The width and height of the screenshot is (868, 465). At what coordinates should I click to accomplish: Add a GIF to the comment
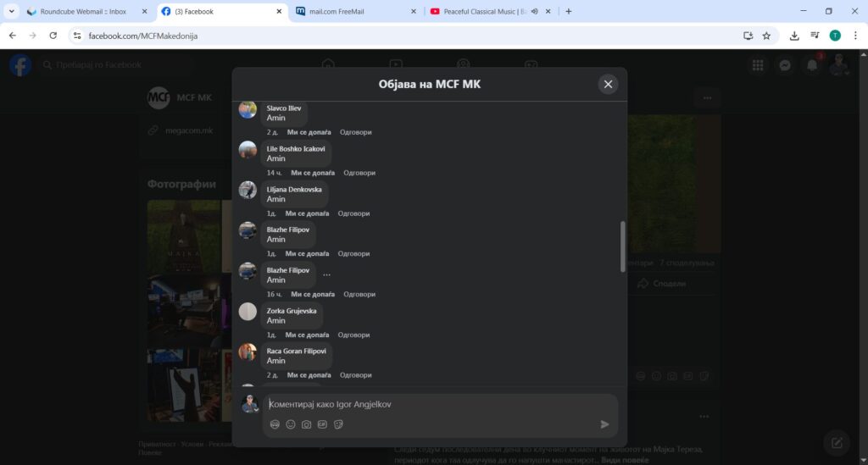pyautogui.click(x=322, y=424)
